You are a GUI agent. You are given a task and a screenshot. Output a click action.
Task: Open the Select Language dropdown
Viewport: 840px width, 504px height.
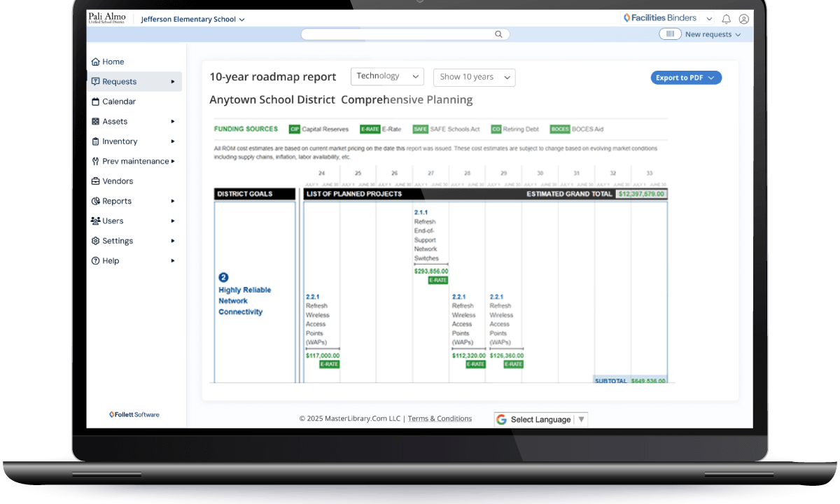(x=540, y=419)
